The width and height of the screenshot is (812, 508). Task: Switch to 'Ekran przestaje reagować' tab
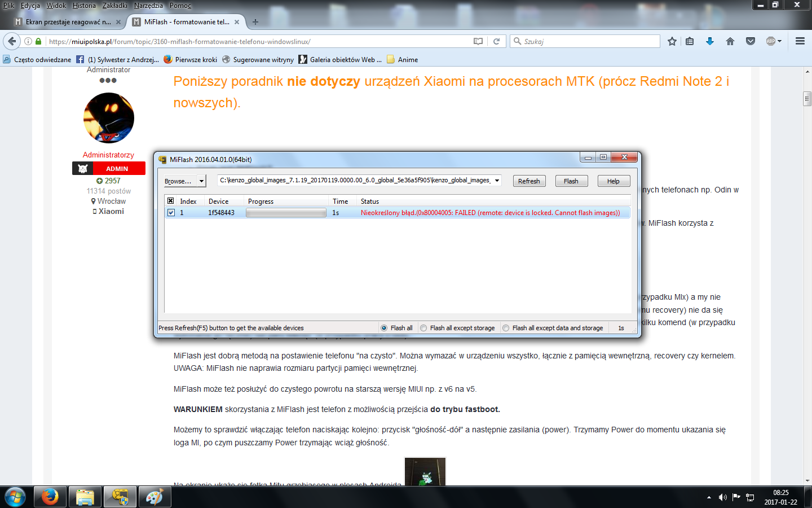68,22
